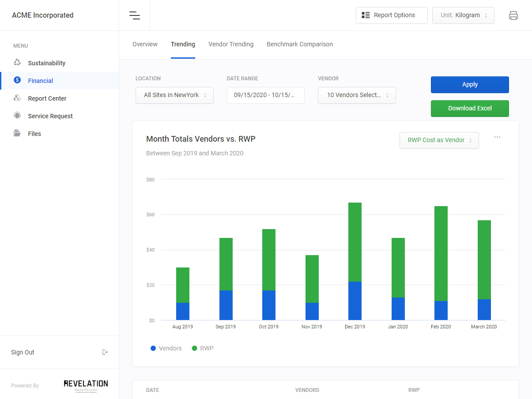Open Files menu item
This screenshot has width=532, height=399.
(x=60, y=134)
